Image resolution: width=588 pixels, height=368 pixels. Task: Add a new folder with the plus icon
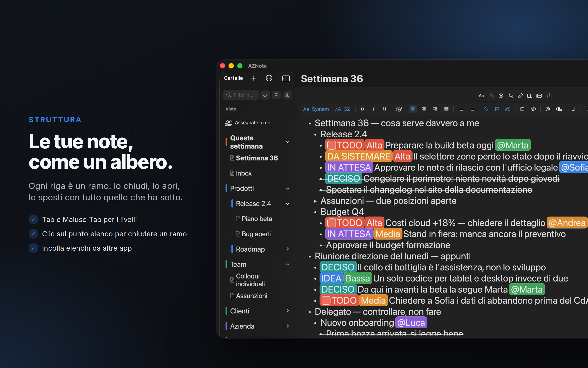point(253,78)
